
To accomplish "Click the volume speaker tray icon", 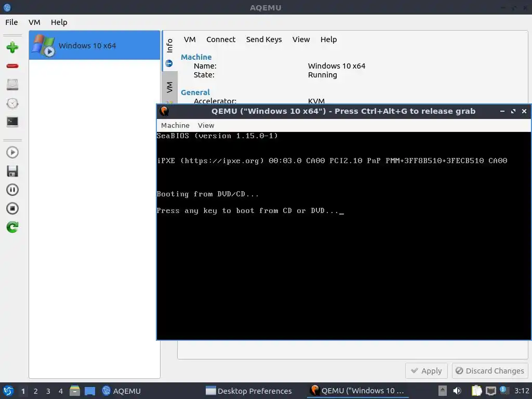I will click(x=457, y=391).
